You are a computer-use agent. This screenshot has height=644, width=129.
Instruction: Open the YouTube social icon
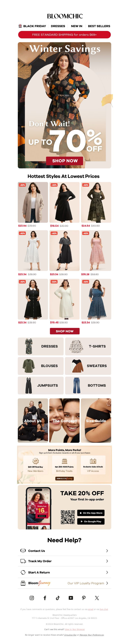(x=71, y=598)
